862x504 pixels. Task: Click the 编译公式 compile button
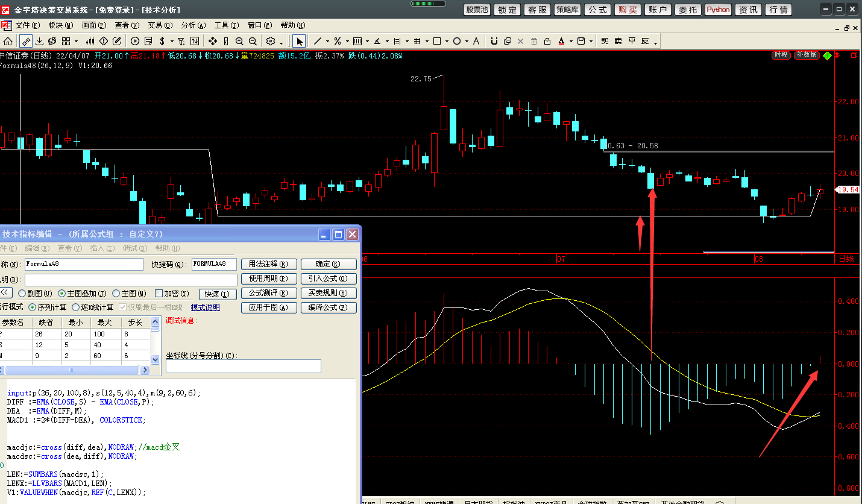[329, 307]
